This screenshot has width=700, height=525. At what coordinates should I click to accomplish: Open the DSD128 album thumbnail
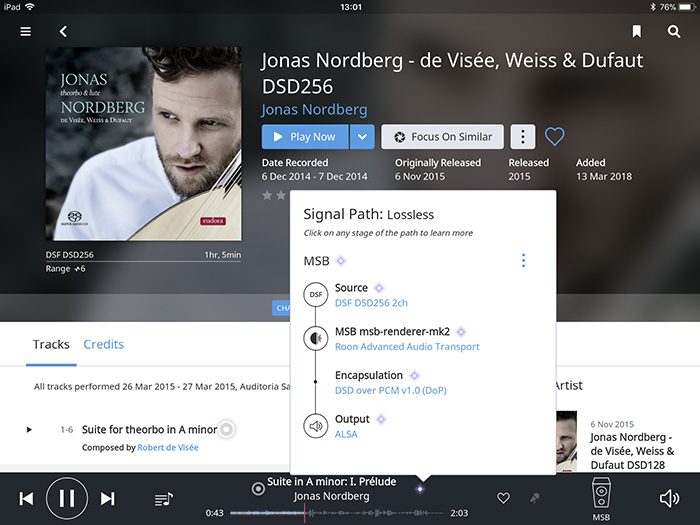click(567, 441)
